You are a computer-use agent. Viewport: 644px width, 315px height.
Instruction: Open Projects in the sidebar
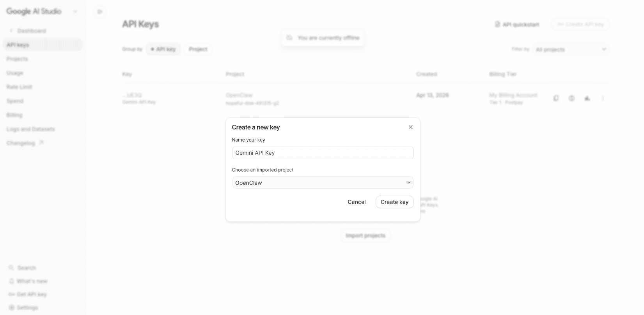click(17, 59)
